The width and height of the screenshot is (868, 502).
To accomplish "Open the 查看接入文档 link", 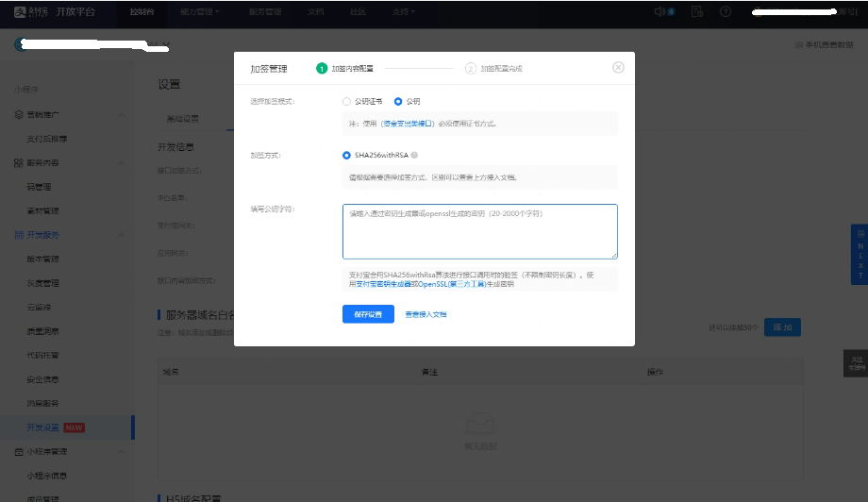I will click(426, 314).
